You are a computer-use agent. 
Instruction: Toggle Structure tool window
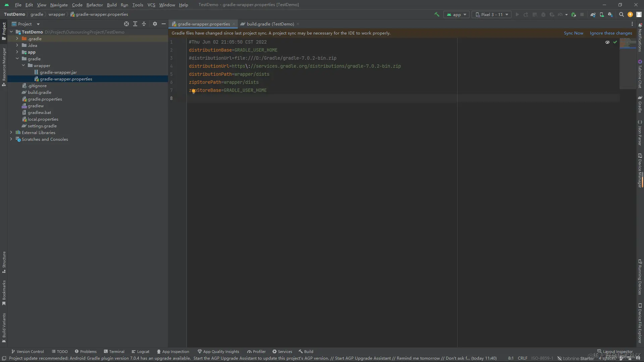[x=4, y=262]
